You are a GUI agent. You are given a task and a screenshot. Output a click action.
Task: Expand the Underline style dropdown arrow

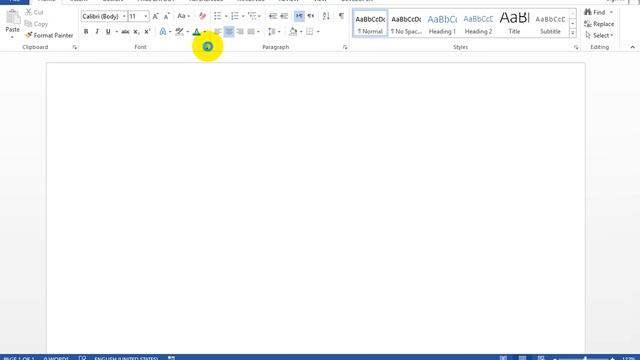117,31
